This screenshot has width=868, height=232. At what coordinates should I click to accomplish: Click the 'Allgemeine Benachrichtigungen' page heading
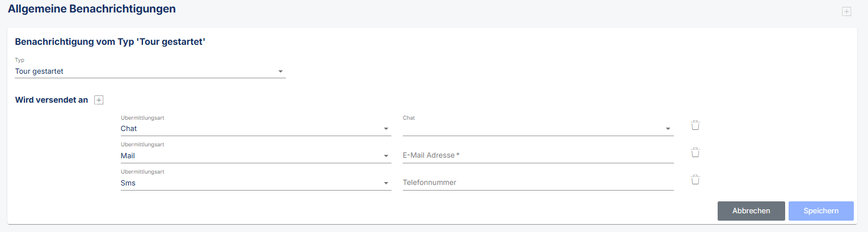(92, 9)
